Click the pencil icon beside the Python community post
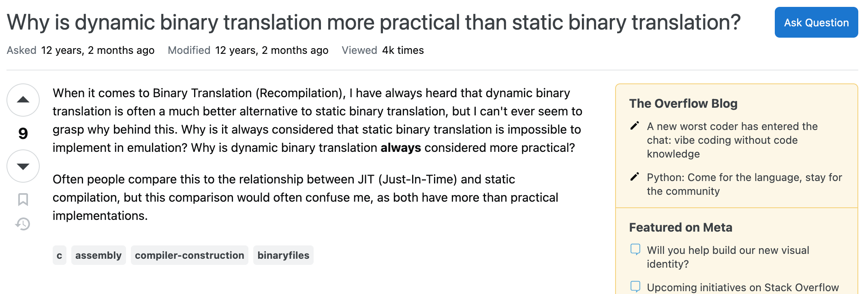 click(635, 177)
